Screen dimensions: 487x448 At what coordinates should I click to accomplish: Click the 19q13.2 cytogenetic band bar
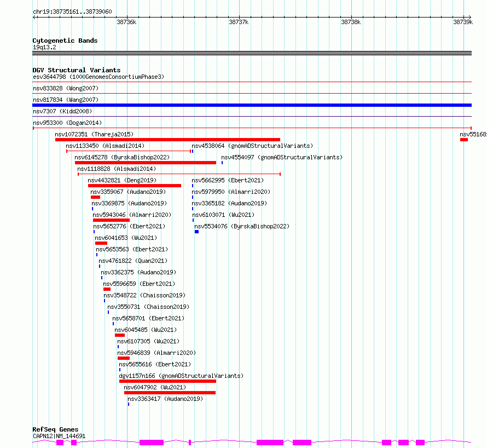(x=252, y=53)
